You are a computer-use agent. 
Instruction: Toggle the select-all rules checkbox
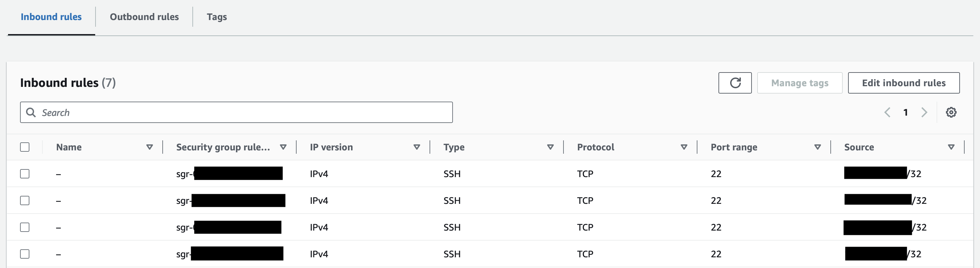coord(25,147)
